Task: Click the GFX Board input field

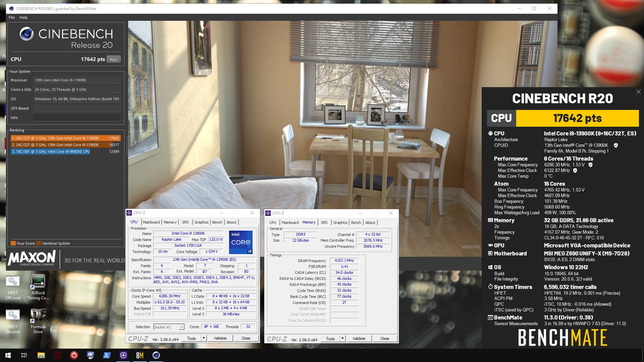Action: 77,108
